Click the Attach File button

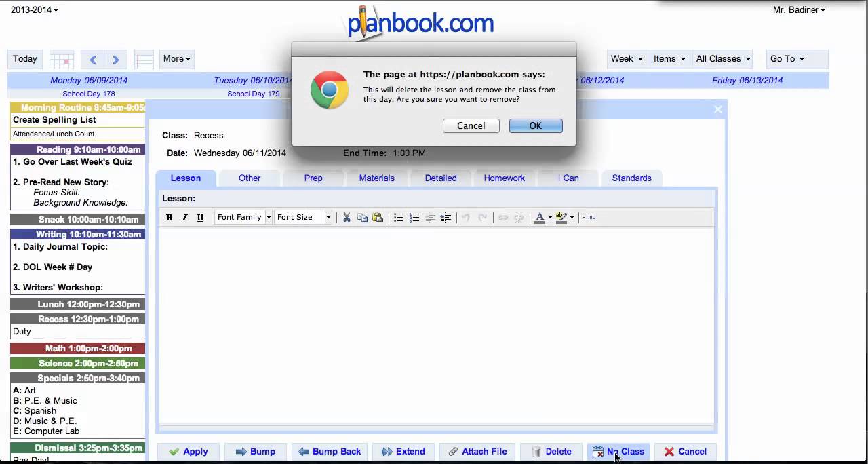click(477, 452)
